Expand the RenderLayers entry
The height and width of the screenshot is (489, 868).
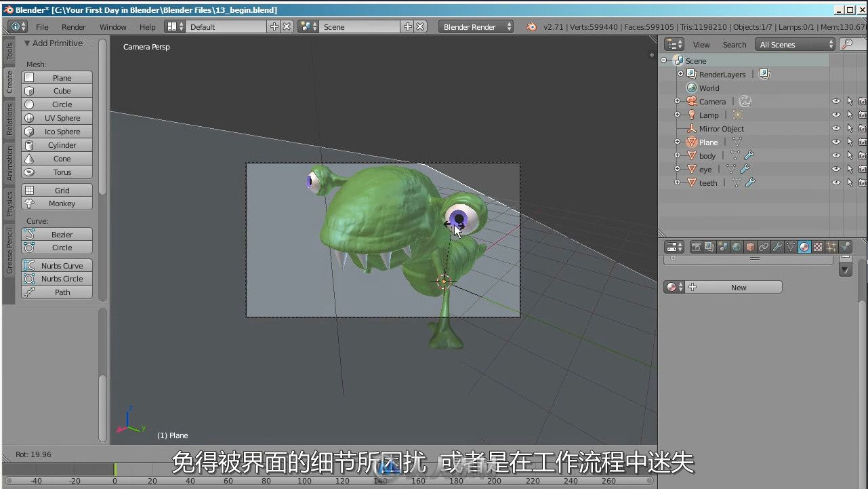click(x=680, y=74)
